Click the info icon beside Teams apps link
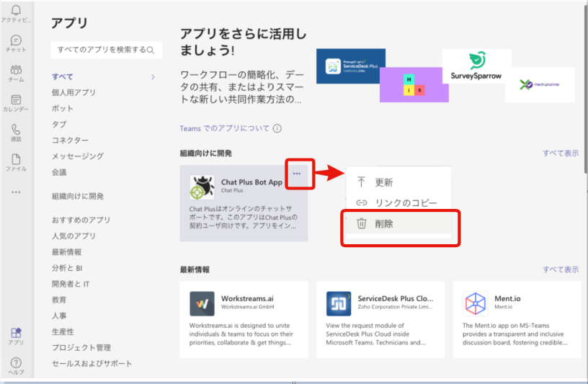588x384 pixels. click(277, 128)
